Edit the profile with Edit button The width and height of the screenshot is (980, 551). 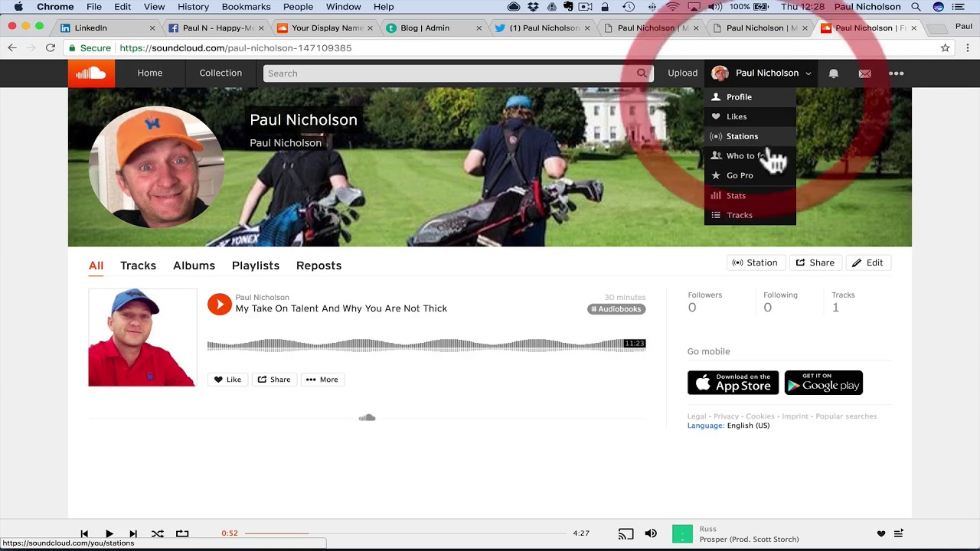tap(867, 262)
